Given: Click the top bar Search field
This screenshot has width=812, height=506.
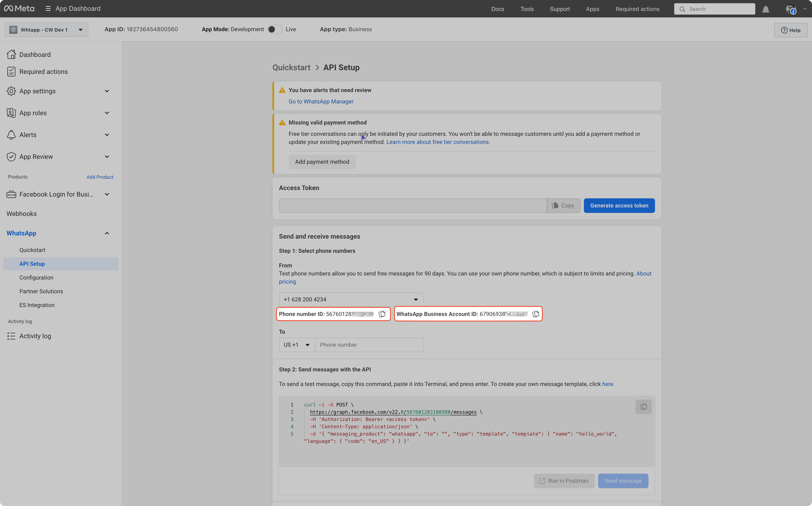Looking at the screenshot, I should tap(715, 9).
